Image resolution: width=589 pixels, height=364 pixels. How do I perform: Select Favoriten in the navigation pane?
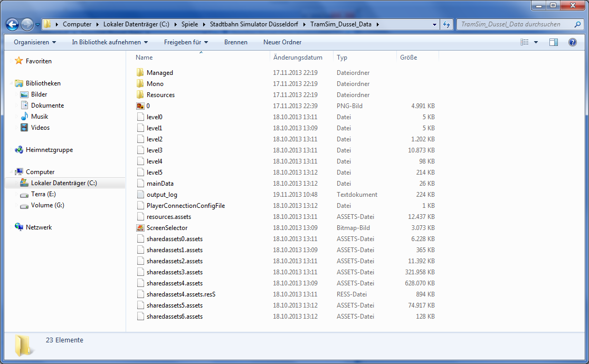click(x=39, y=61)
